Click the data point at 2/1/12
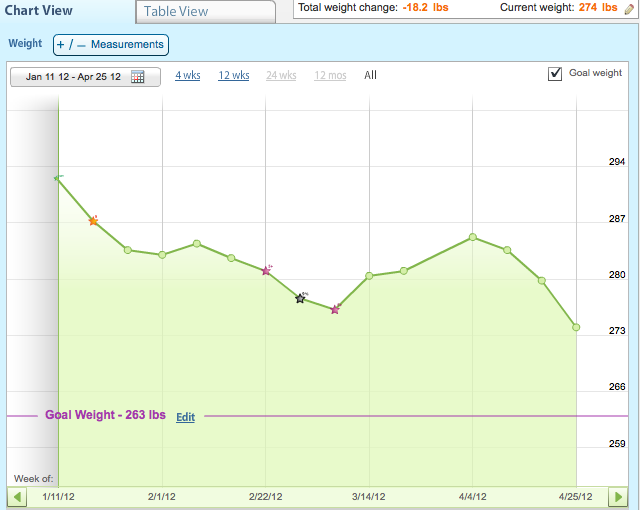Viewport: 640px width, 510px height. pos(162,255)
